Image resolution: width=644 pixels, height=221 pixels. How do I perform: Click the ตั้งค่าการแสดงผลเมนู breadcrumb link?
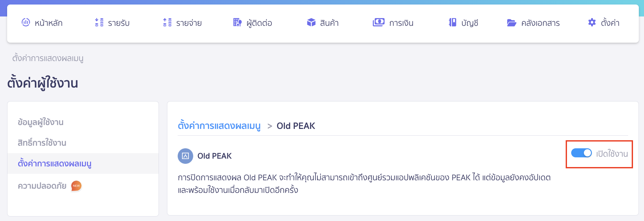point(220,126)
